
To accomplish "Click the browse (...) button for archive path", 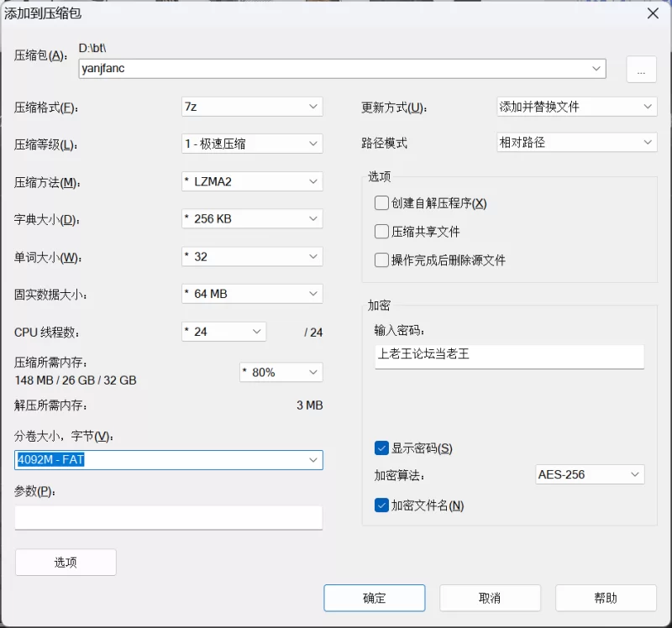I will tap(641, 70).
